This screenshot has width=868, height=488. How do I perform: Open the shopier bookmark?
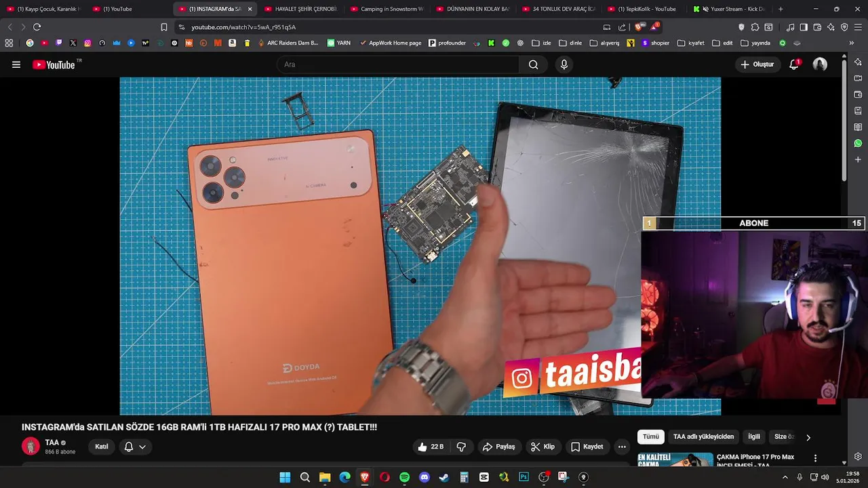pos(655,43)
